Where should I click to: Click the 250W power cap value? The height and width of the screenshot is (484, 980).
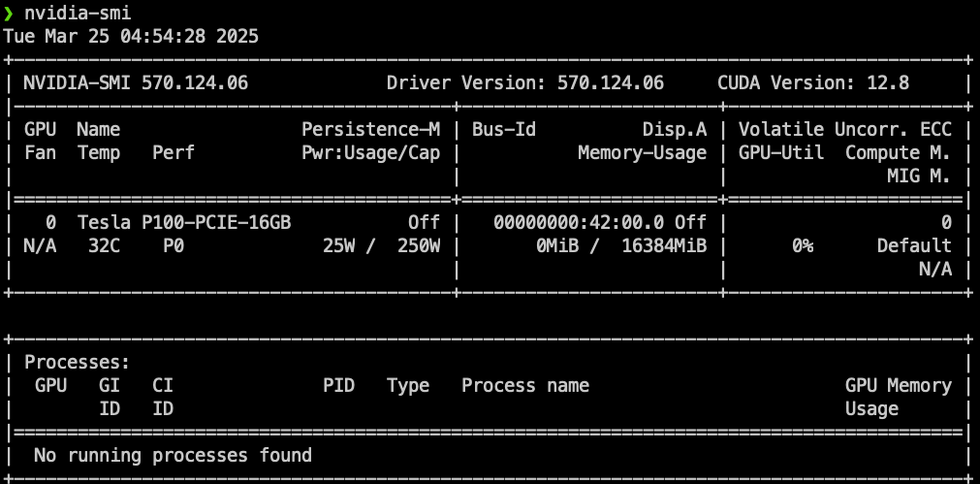tap(419, 246)
